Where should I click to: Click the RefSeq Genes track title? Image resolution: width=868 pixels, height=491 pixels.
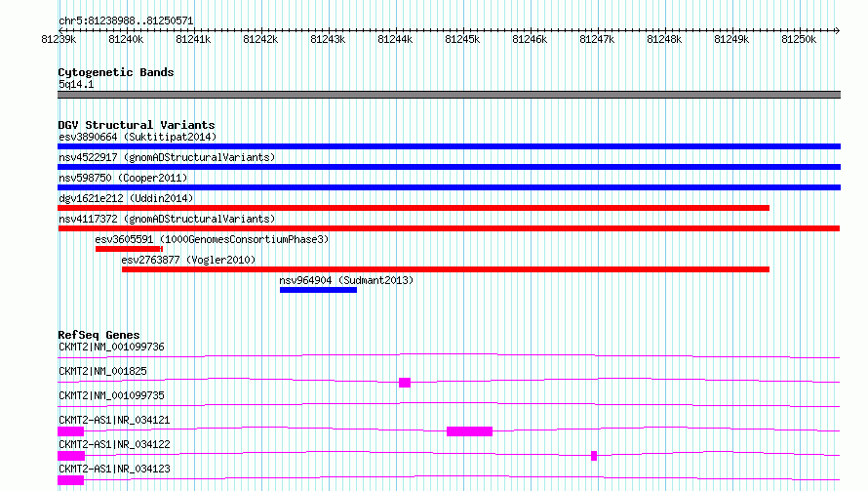pyautogui.click(x=99, y=335)
